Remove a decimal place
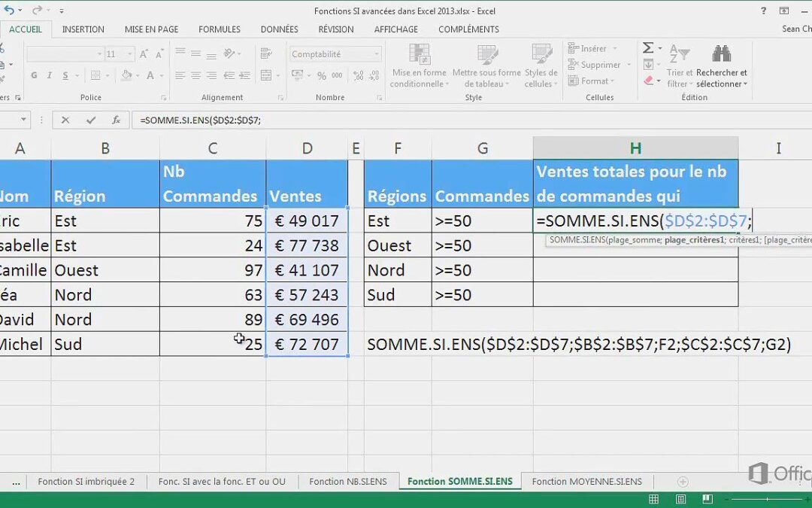This screenshot has height=508, width=812. [x=375, y=76]
